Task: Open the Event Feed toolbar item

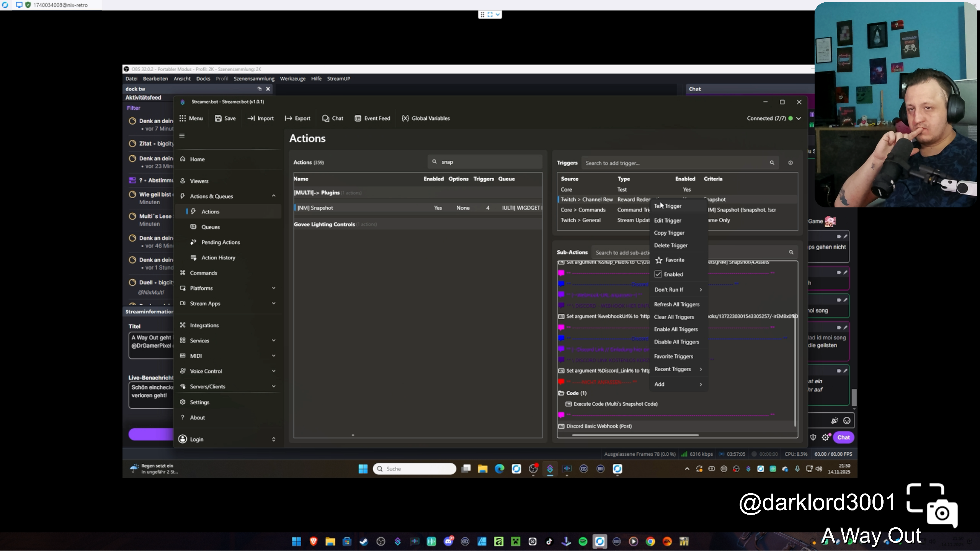Action: tap(372, 118)
